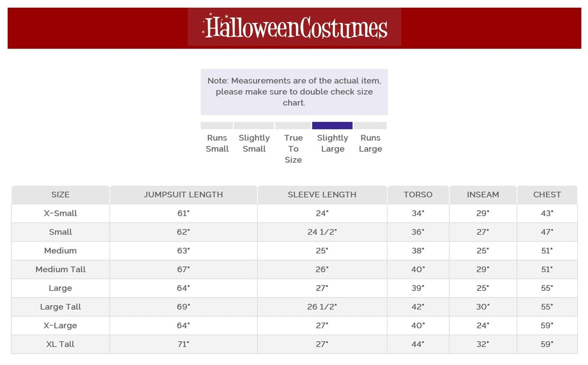Select the INSEAM column header
The image size is (588, 365).
click(x=483, y=195)
